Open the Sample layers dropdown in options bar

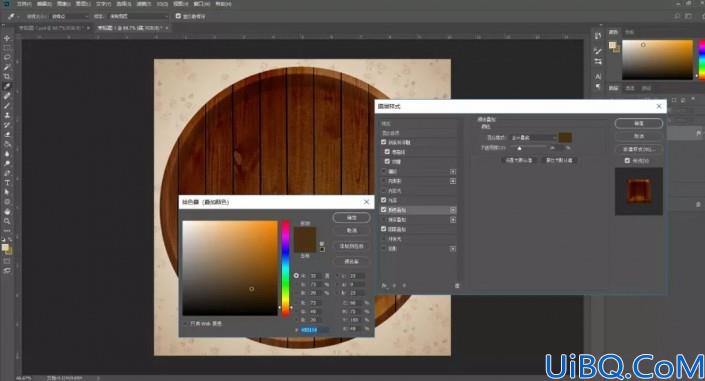coord(138,16)
